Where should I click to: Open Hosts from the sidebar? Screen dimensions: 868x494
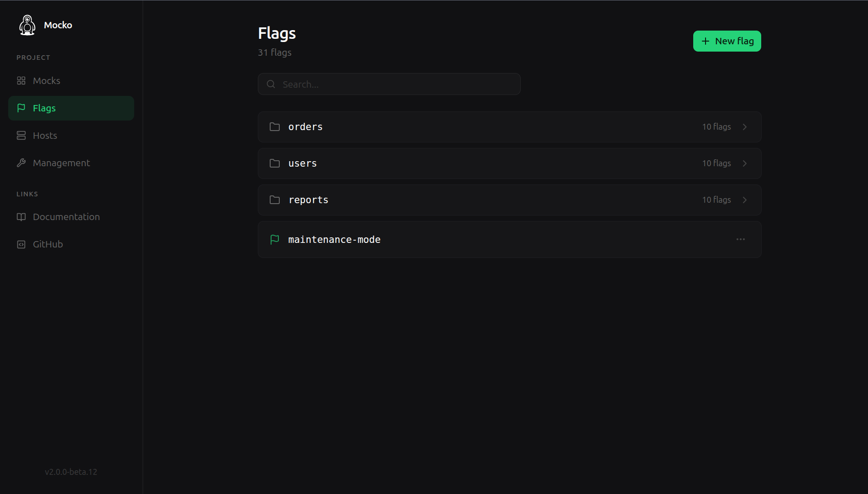tap(71, 136)
